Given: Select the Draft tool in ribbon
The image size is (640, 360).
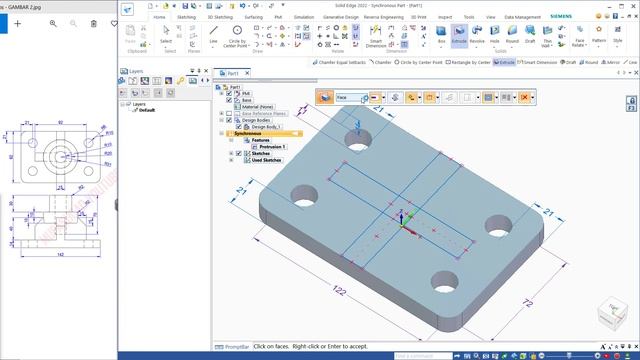Looking at the screenshot, I should [530, 35].
